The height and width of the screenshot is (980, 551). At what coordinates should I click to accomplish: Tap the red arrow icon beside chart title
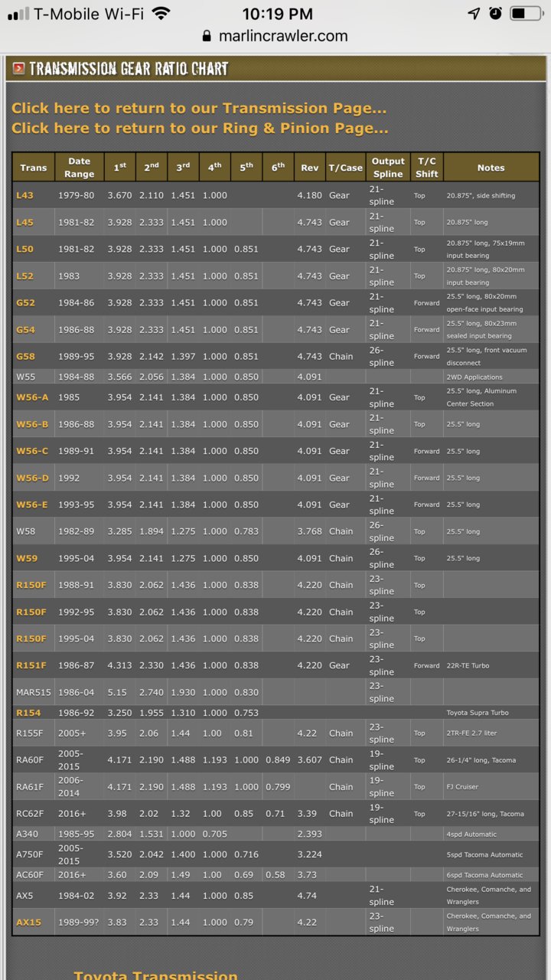(18, 69)
